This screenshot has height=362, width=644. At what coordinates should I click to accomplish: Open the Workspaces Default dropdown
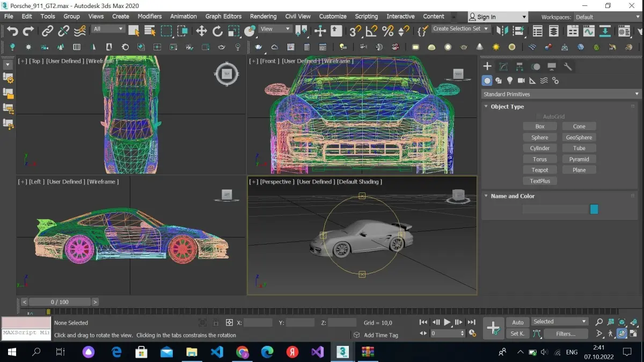tap(607, 17)
